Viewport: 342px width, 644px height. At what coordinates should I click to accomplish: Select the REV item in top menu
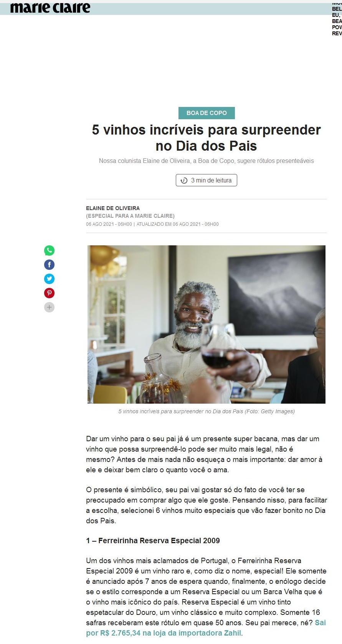click(337, 33)
